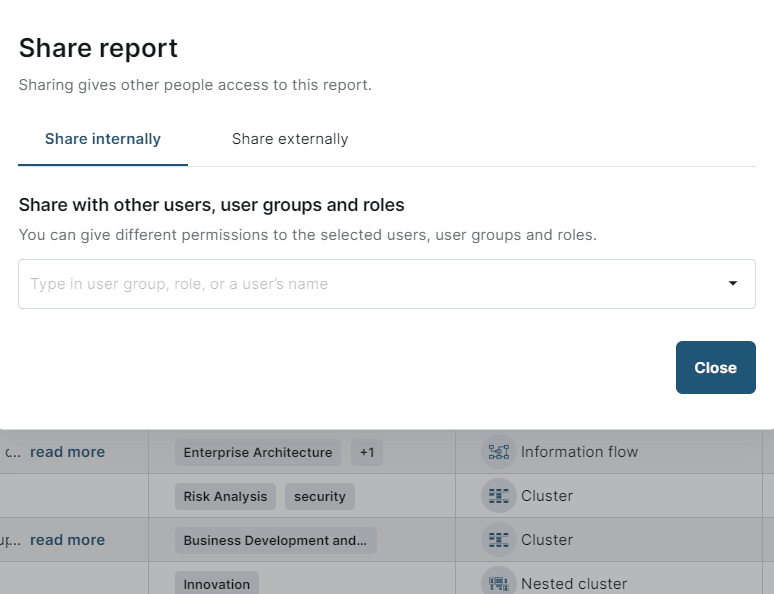Open the Share externally tab

point(290,139)
